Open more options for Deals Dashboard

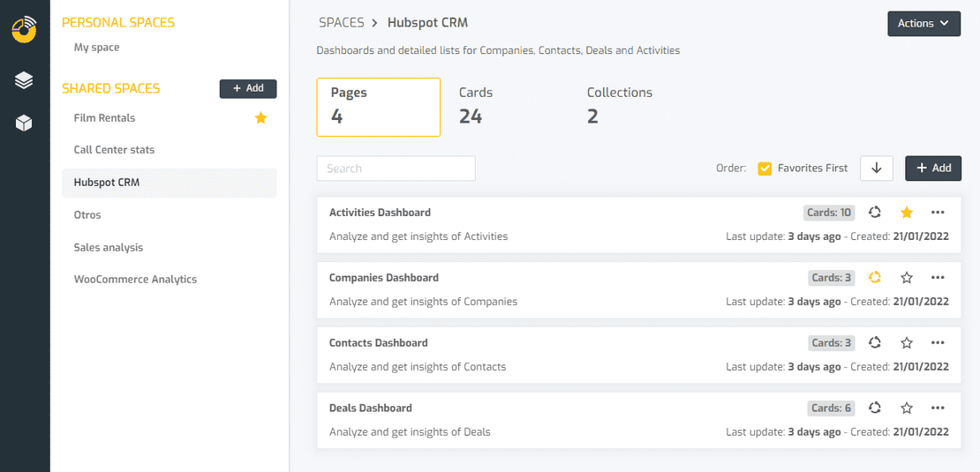pyautogui.click(x=938, y=408)
